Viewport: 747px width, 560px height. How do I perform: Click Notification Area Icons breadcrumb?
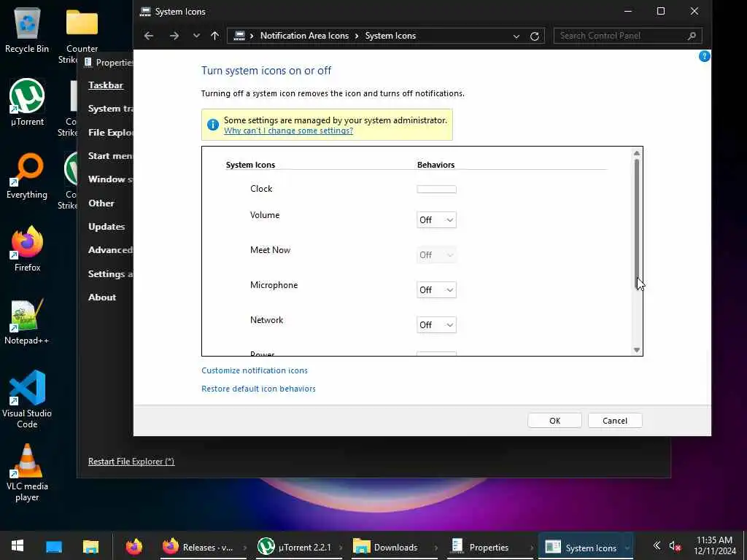[x=304, y=36]
